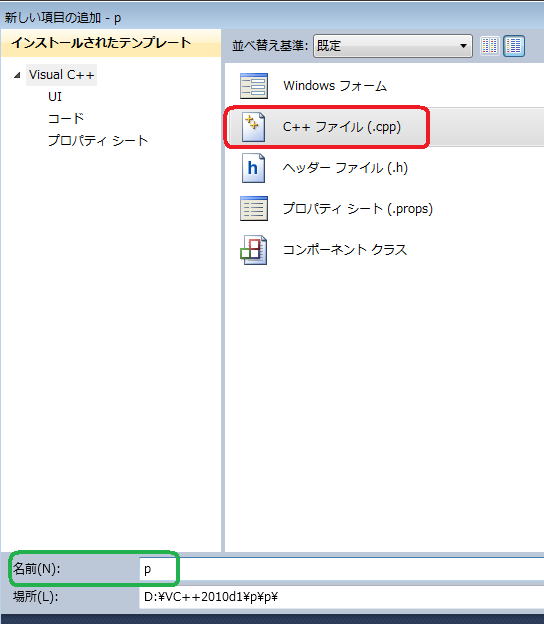The width and height of the screenshot is (544, 624).
Task: Open the 並べ替え基準 sort dropdown
Action: [392, 46]
